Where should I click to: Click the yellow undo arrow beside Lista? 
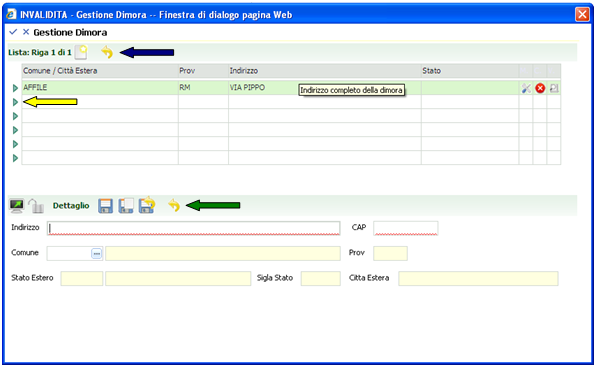(x=107, y=52)
